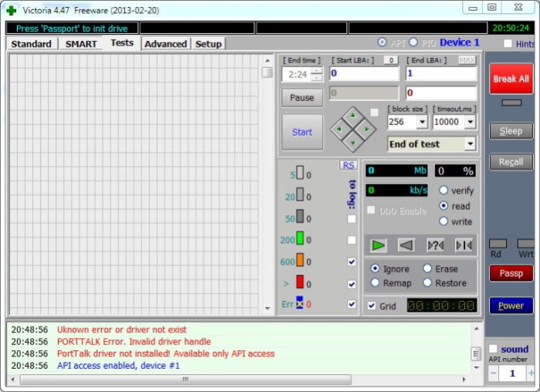
Task: Open the timeout ms dropdown
Action: pos(470,122)
